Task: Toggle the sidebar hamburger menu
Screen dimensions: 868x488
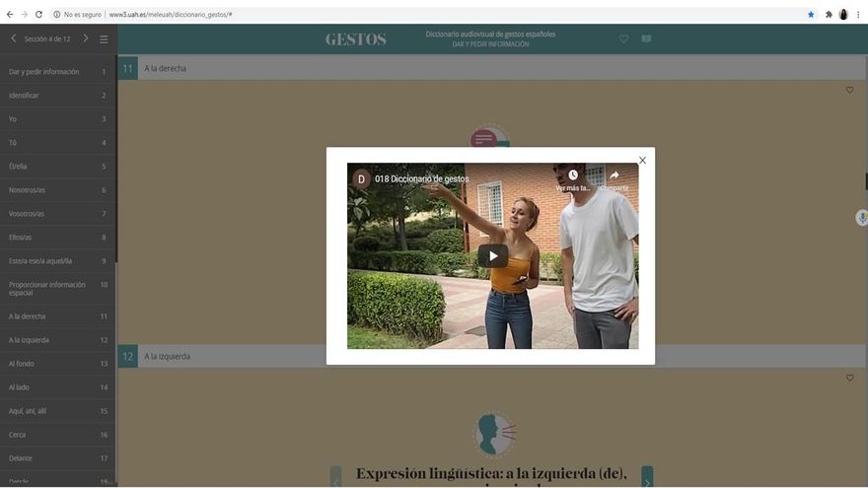Action: point(104,39)
